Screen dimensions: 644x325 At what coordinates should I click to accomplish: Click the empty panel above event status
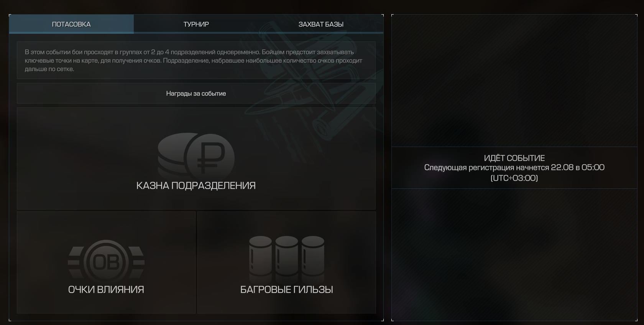point(514,81)
